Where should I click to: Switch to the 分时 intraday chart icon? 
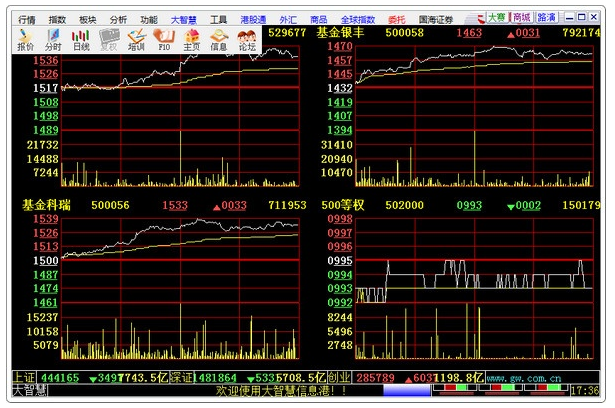(x=53, y=40)
